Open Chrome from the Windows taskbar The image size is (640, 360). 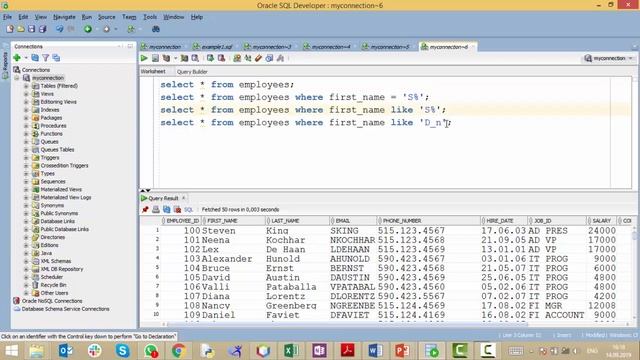(x=178, y=351)
